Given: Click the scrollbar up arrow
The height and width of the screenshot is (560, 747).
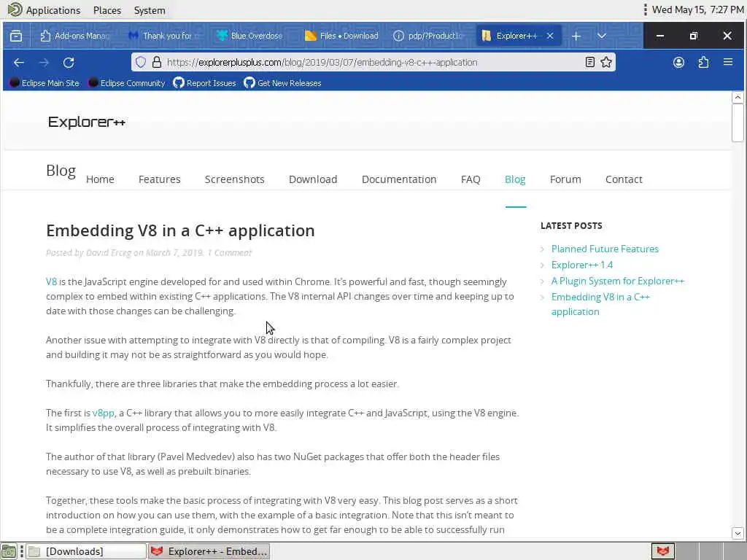Looking at the screenshot, I should pyautogui.click(x=738, y=98).
